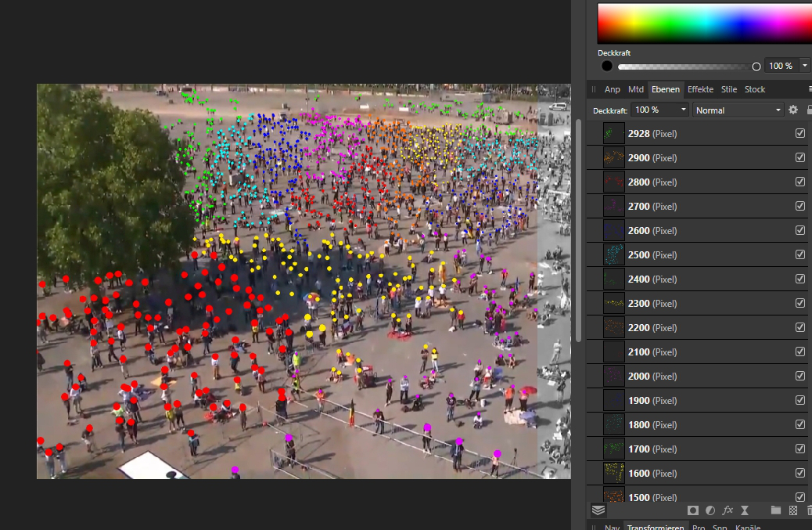The height and width of the screenshot is (530, 812).
Task: Hide the 2928 layer via checkbox
Action: pos(799,134)
